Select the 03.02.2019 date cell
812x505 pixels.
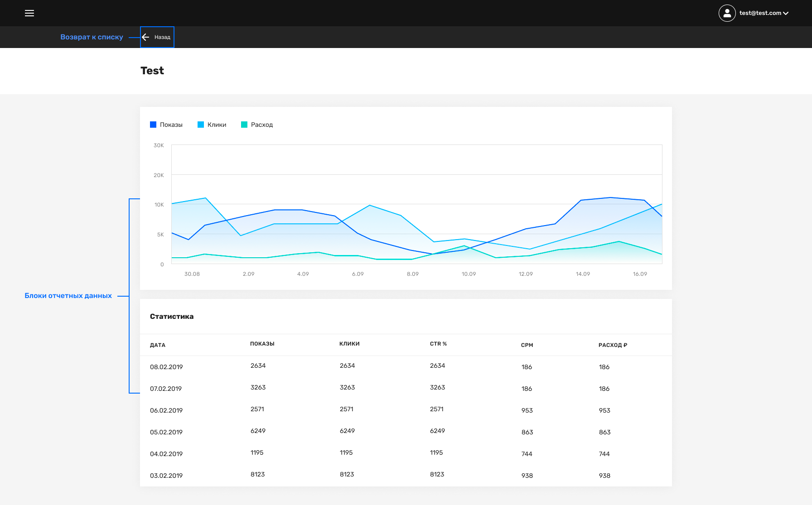pyautogui.click(x=166, y=476)
